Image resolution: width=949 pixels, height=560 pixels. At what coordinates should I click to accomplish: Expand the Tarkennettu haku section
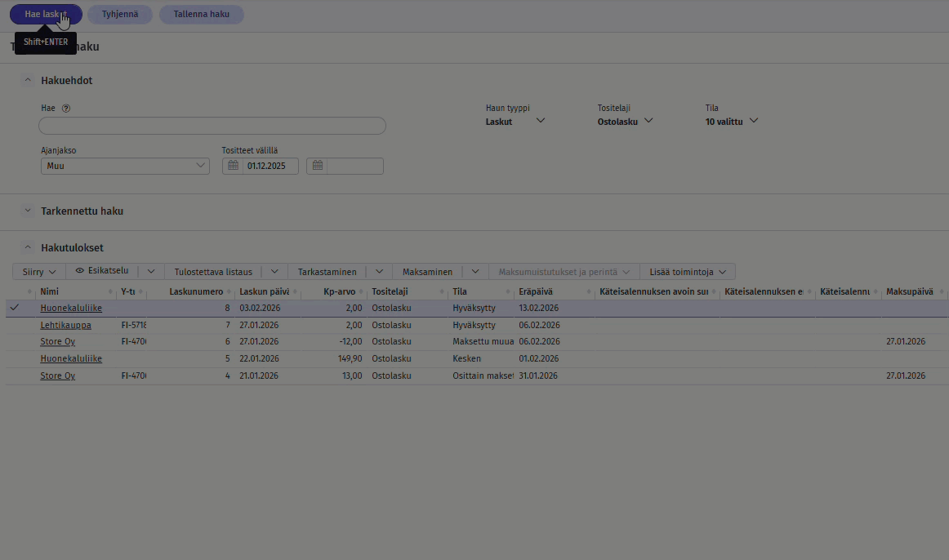(x=27, y=211)
